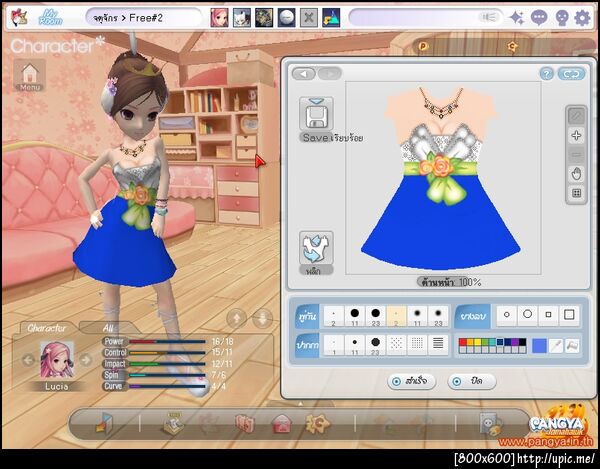The image size is (600, 469).
Task: Click the back arrow in design panel
Action: pyautogui.click(x=304, y=73)
